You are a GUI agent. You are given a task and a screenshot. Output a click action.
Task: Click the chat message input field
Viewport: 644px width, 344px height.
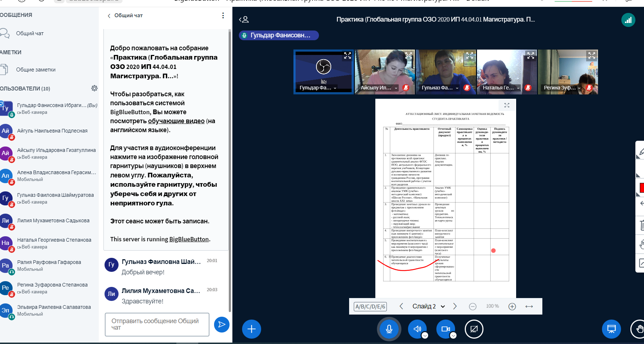[157, 324]
